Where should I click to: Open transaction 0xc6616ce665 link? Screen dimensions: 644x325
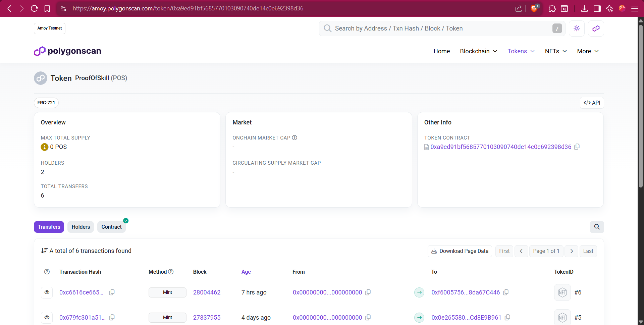point(81,292)
